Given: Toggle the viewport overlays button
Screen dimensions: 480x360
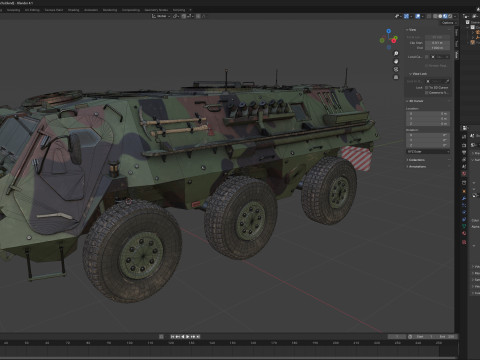Looking at the screenshot, I should 418,16.
